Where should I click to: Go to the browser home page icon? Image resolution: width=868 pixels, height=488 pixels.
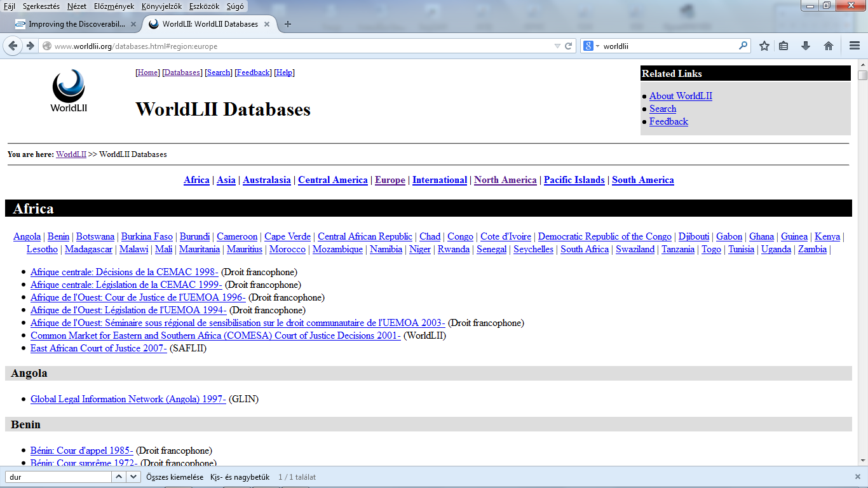point(829,46)
